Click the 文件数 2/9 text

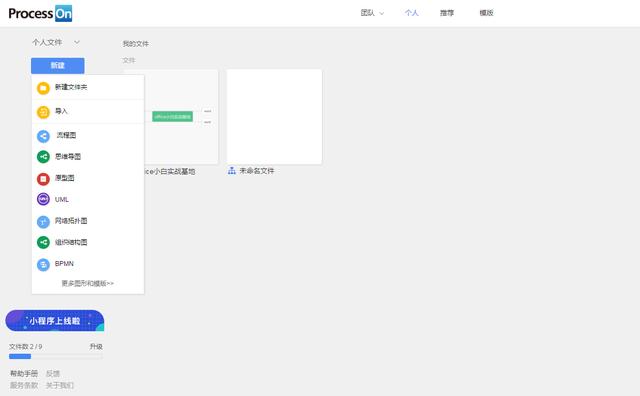click(26, 347)
